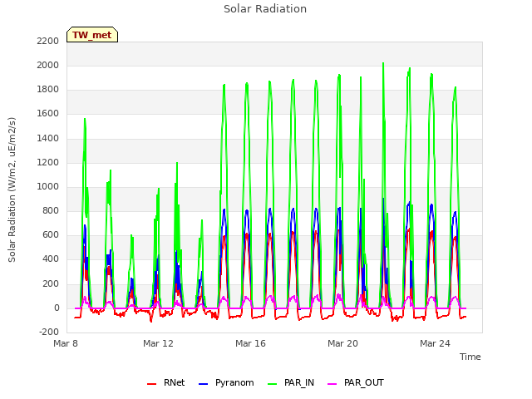This screenshot has width=532, height=399.
Task: Click the -200 y-axis label
Action: point(49,332)
